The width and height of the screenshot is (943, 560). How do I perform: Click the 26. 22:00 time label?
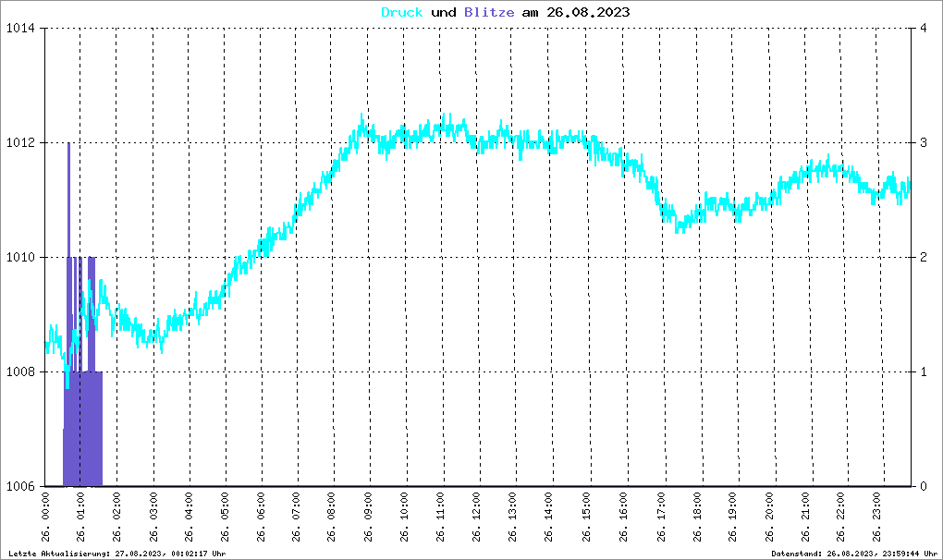(x=840, y=517)
